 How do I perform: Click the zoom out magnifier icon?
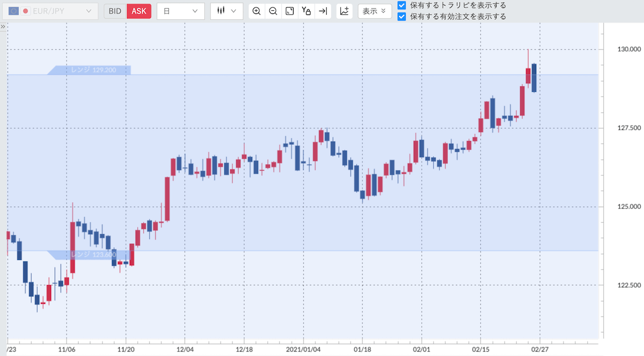[x=273, y=11]
